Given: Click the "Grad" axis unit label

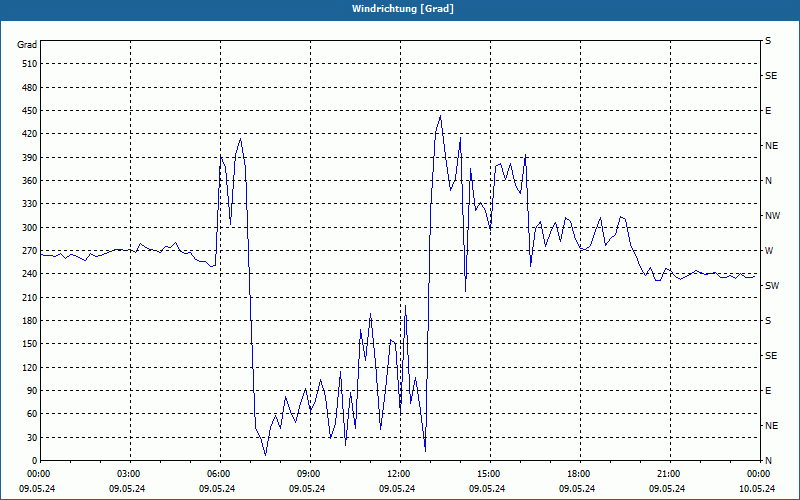Looking at the screenshot, I should tap(27, 45).
